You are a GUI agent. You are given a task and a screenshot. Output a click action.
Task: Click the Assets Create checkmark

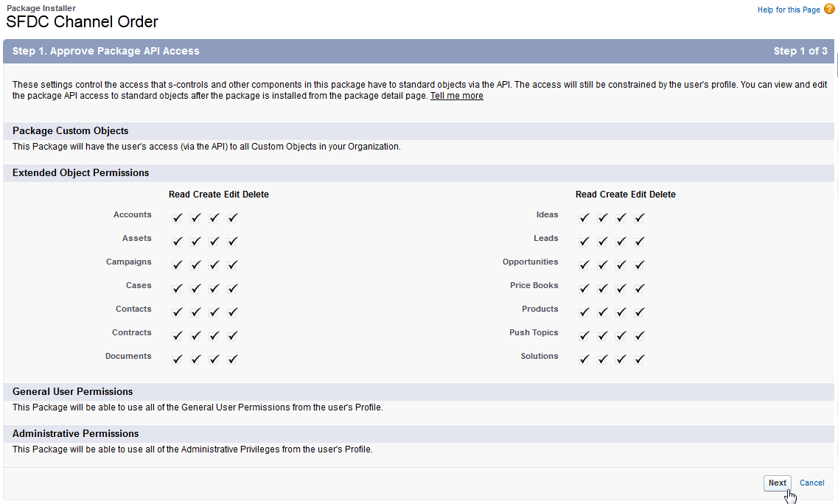[195, 241]
